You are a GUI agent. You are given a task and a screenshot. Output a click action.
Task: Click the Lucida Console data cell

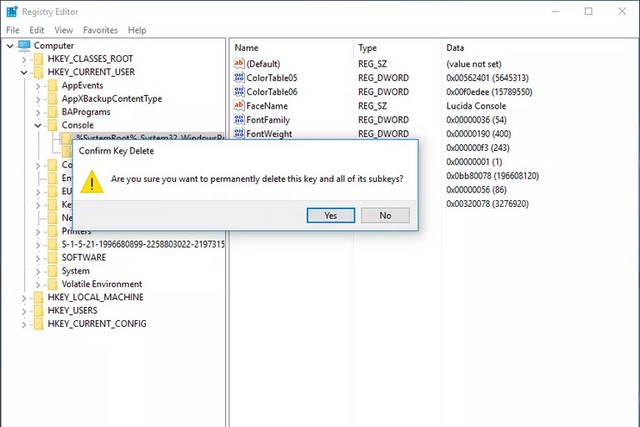coord(476,106)
